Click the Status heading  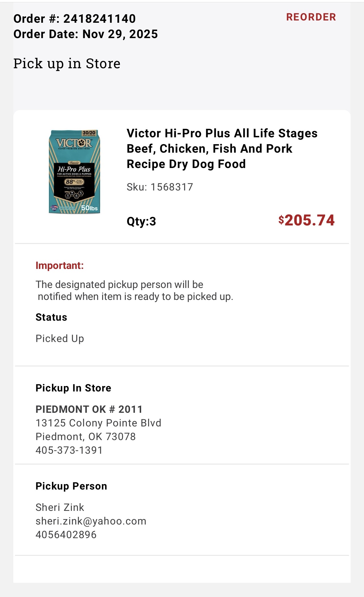pos(51,317)
